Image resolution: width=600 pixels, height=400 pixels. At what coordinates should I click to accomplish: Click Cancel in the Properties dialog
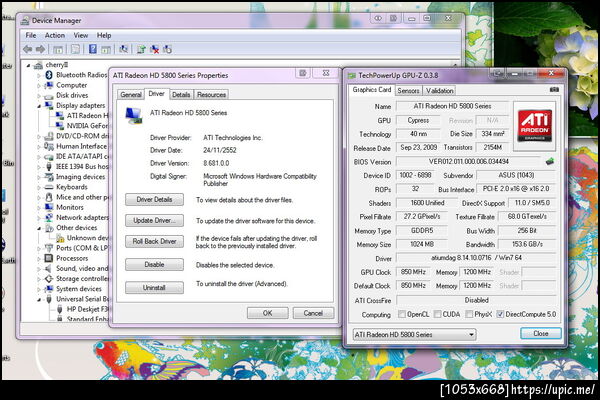click(x=313, y=313)
